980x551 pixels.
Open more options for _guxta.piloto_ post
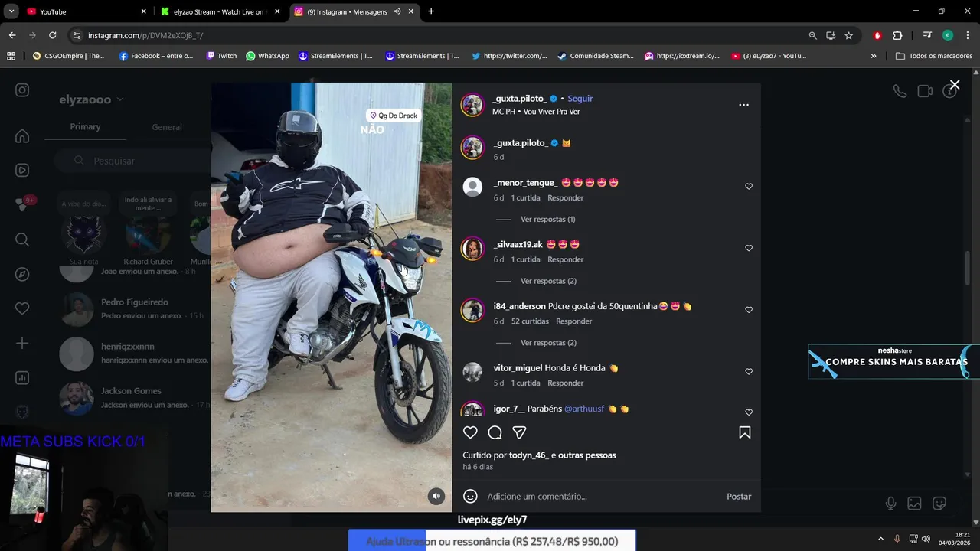point(743,105)
